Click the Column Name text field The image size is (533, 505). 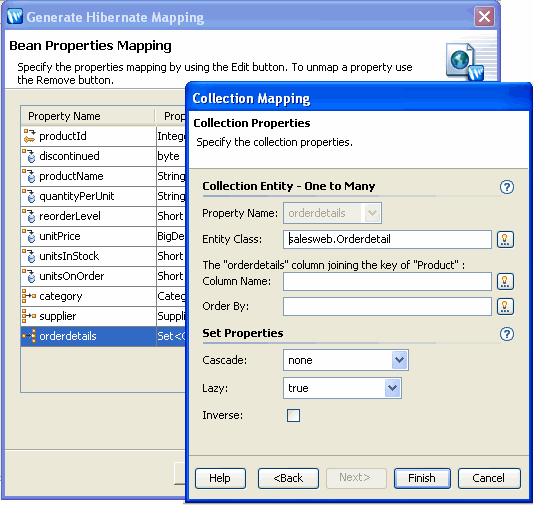tap(387, 281)
